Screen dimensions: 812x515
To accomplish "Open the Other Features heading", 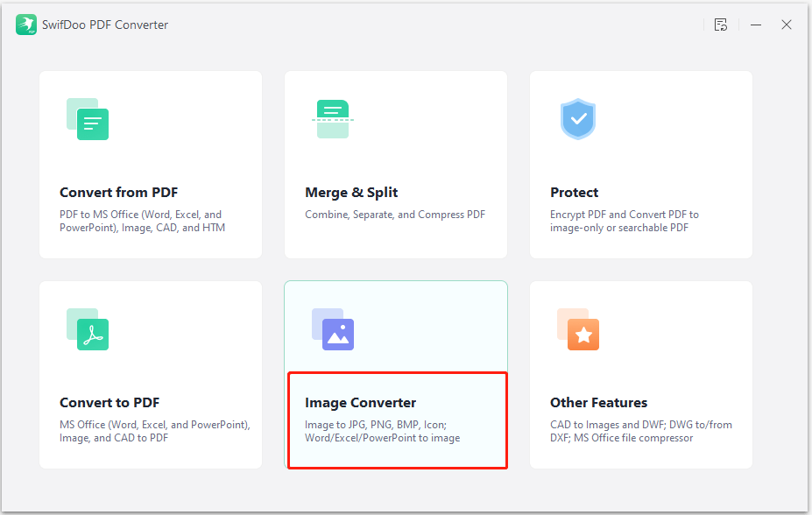I will [x=598, y=403].
